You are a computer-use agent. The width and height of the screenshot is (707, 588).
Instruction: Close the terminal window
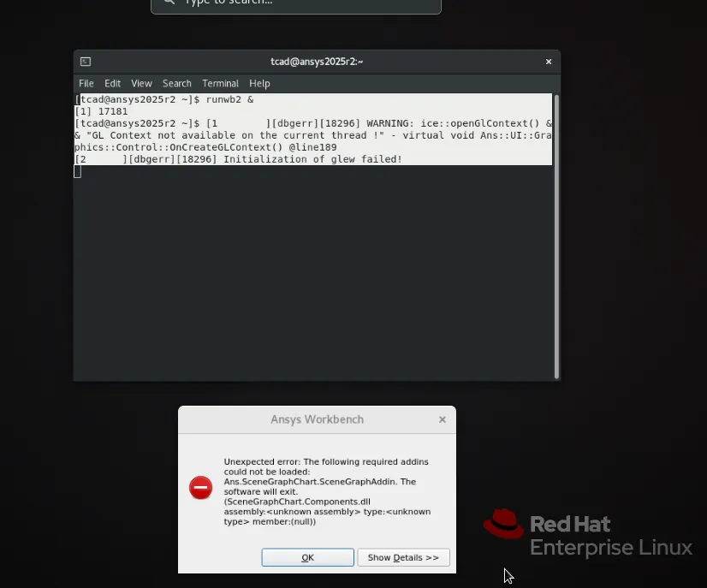coord(549,62)
